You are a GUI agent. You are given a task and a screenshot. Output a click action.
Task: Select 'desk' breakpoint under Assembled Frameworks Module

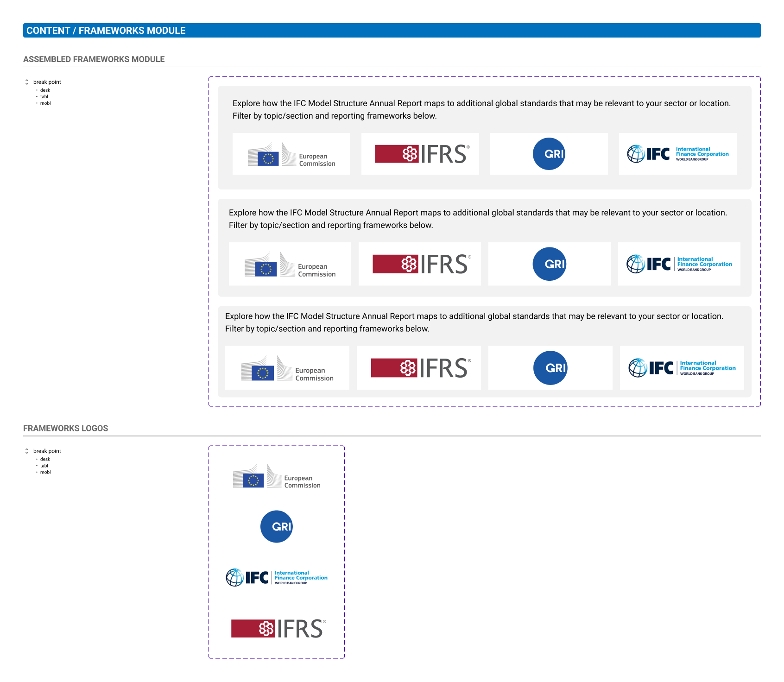pos(45,90)
